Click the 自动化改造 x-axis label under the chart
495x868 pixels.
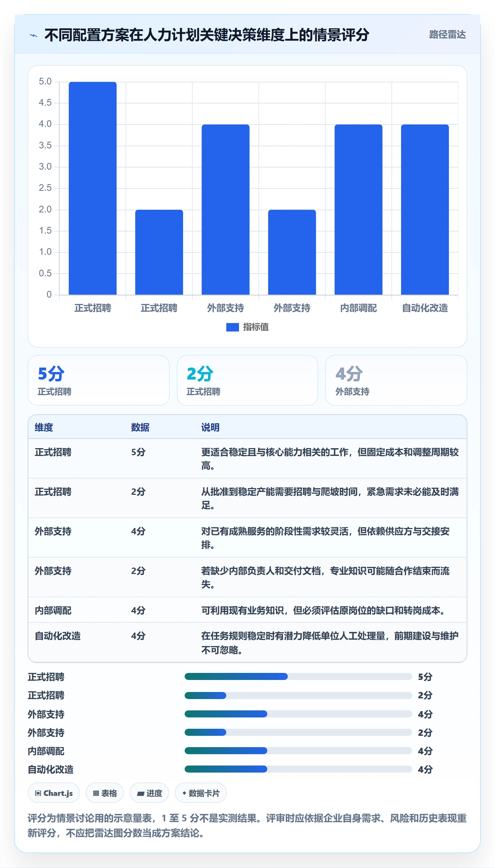pos(425,308)
